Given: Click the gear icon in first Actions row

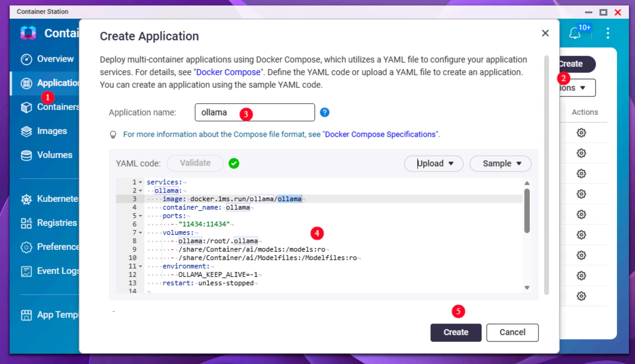Looking at the screenshot, I should 581,133.
